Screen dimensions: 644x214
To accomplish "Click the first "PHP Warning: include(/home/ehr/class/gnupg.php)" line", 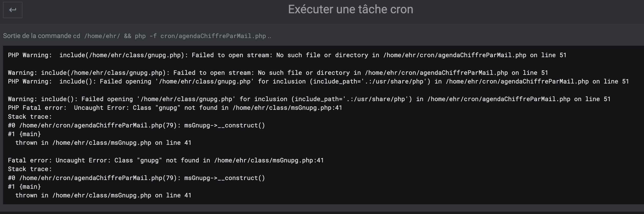I will point(287,55).
